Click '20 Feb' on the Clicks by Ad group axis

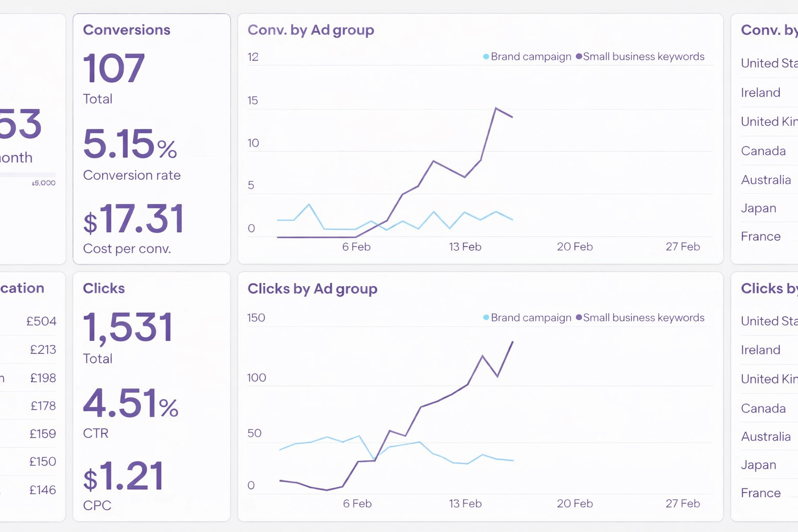(575, 503)
